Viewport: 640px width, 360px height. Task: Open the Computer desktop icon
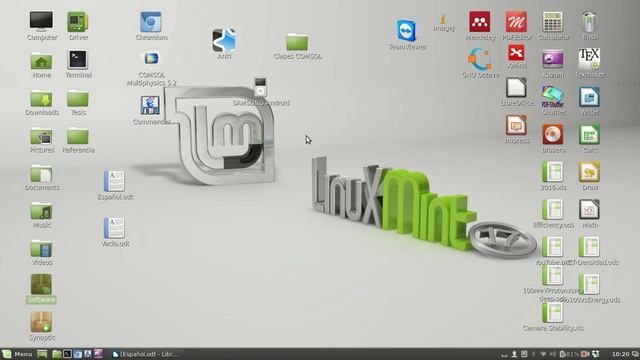41,22
